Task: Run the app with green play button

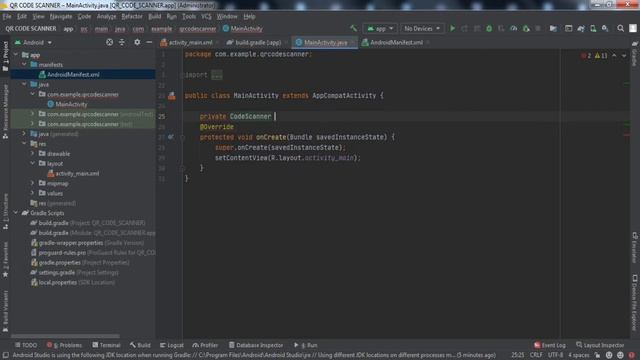Action: pyautogui.click(x=452, y=29)
